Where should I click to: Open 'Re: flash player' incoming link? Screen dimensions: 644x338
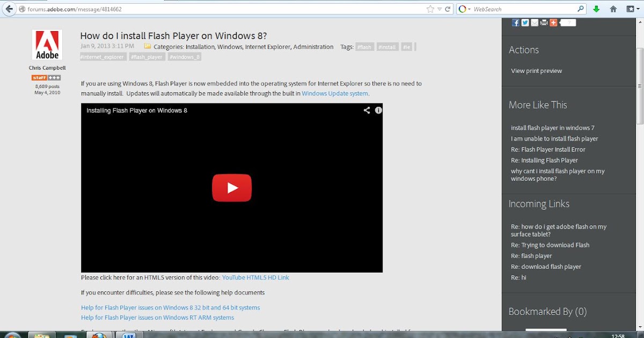531,255
